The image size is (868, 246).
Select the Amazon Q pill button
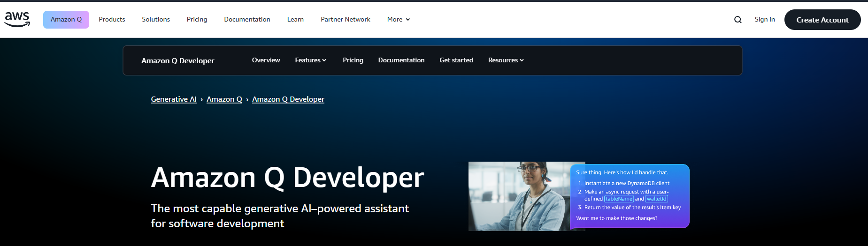tap(66, 20)
